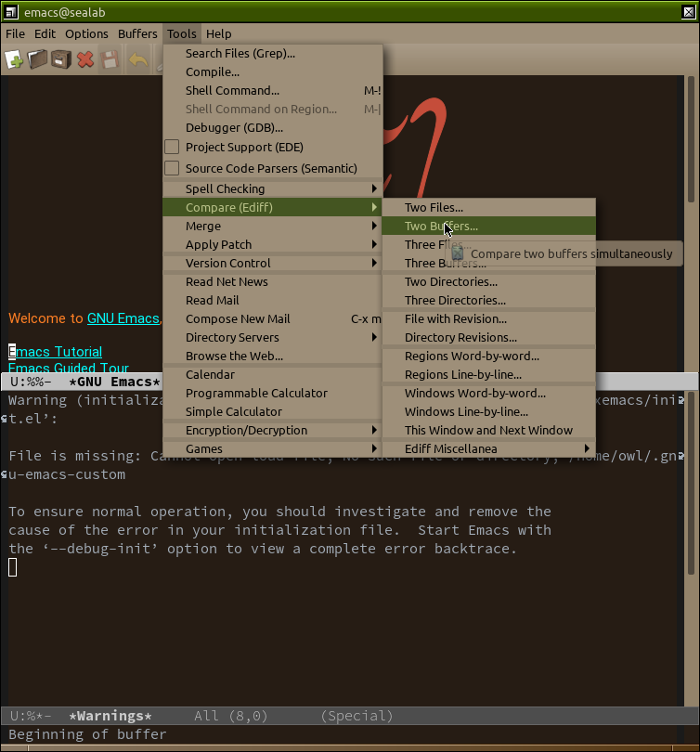Click the (Special) mode indicator
This screenshot has width=700, height=752.
coord(356,716)
